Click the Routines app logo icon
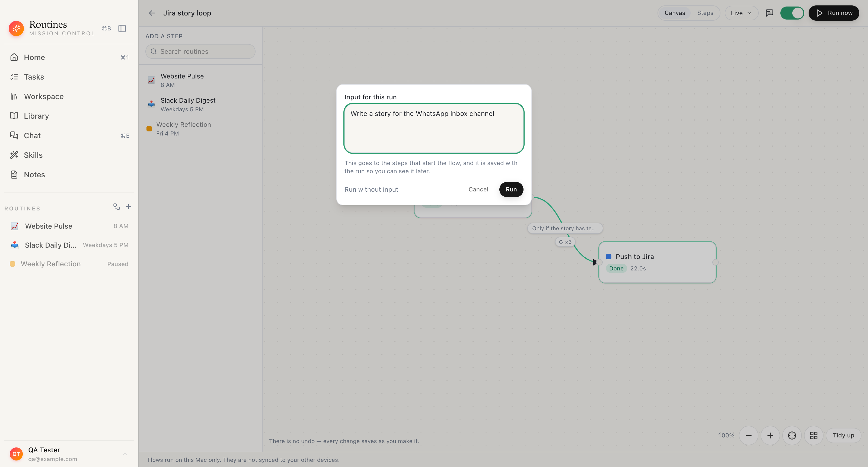The image size is (868, 467). coord(16,28)
